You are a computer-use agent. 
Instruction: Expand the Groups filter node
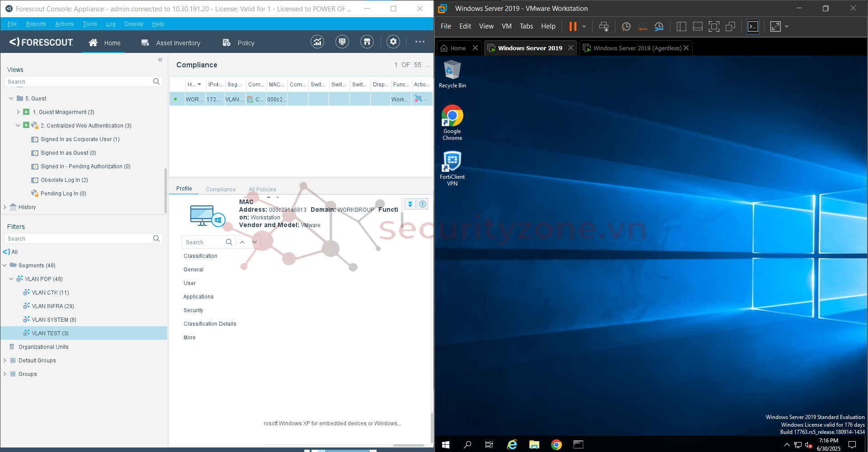pos(5,374)
